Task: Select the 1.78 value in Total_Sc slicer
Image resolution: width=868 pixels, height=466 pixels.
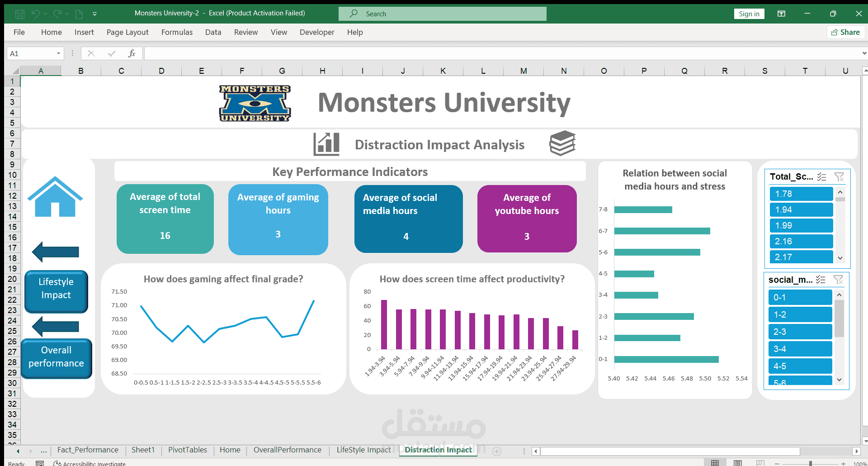Action: point(801,194)
